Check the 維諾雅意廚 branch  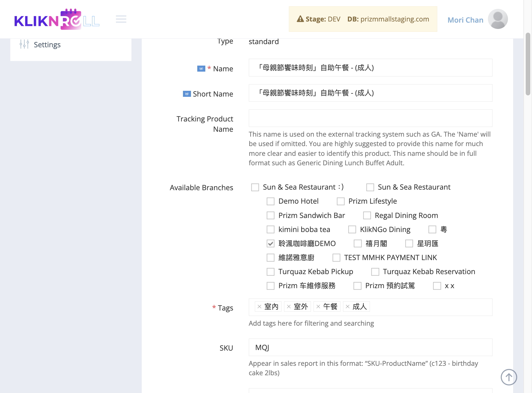(x=271, y=258)
